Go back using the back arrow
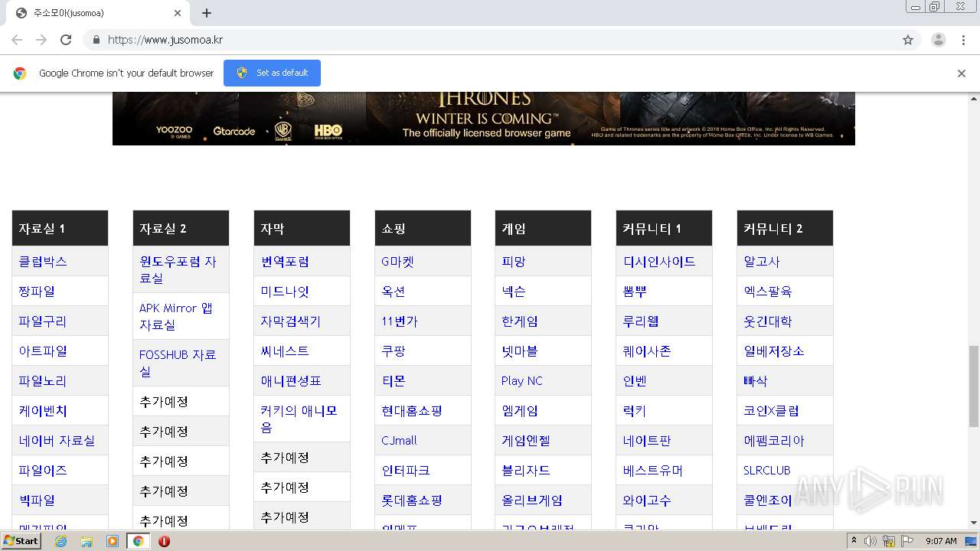The width and height of the screenshot is (980, 551). [17, 40]
